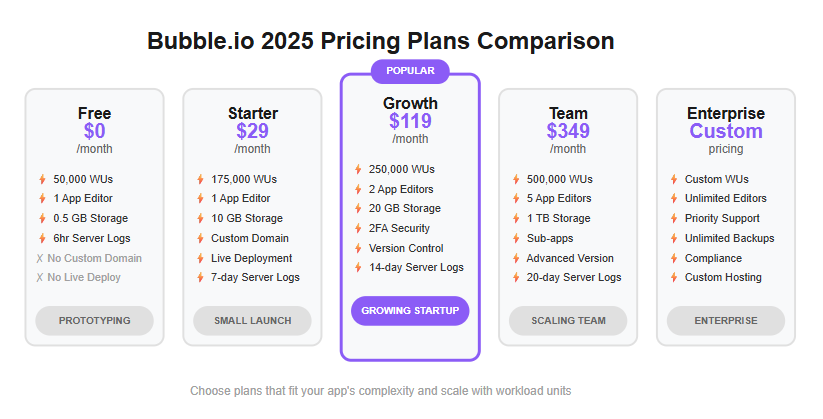Screen dimensions: 823x419
Task: Click the $119 Growth plan price
Action: click(x=410, y=122)
